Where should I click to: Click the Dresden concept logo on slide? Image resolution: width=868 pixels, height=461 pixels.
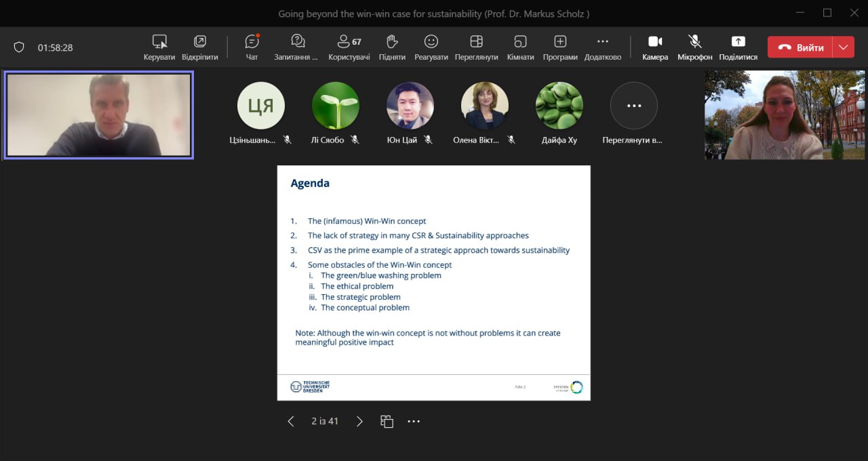pyautogui.click(x=568, y=387)
